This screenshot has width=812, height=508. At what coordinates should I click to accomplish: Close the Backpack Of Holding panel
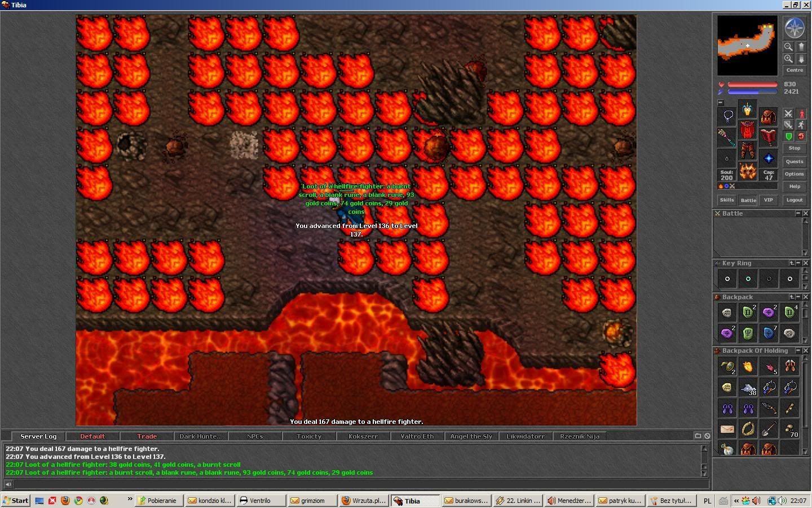(805, 351)
